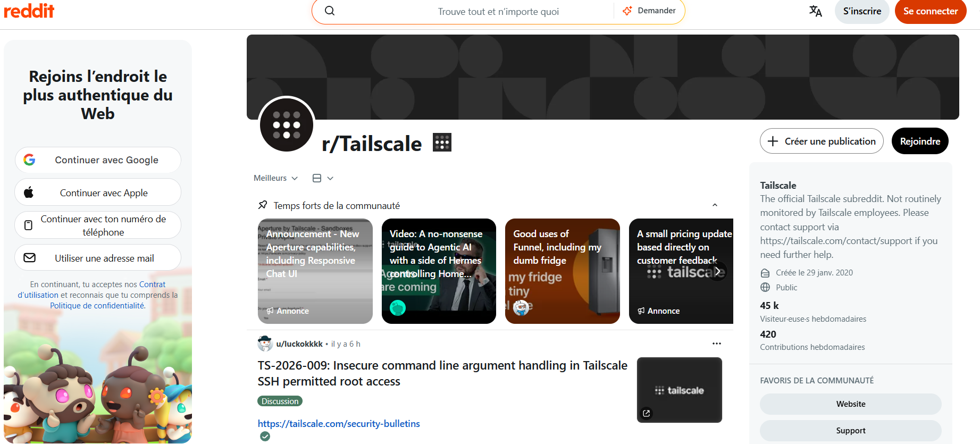Go to the Reddit home logo

(29, 11)
